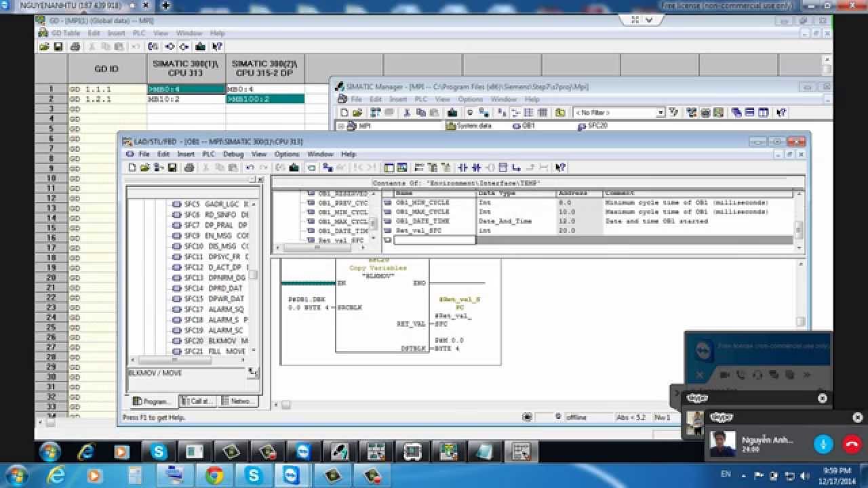Select SFC20 block in SIMATIC Manager
This screenshot has width=868, height=488.
(x=592, y=126)
